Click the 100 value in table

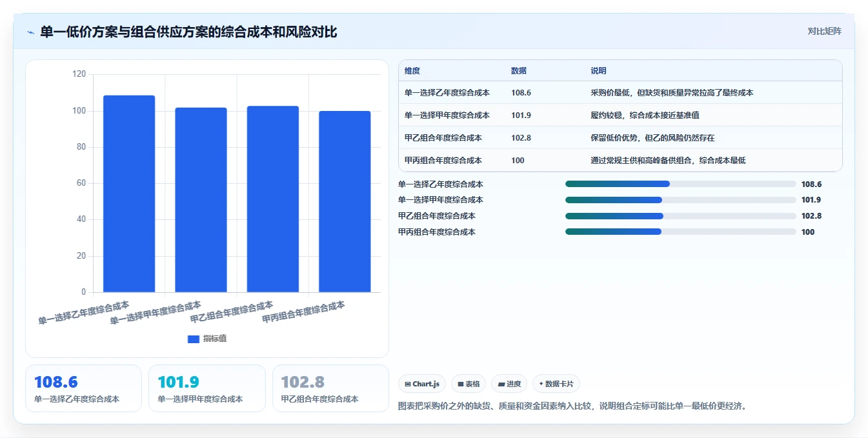click(x=518, y=161)
